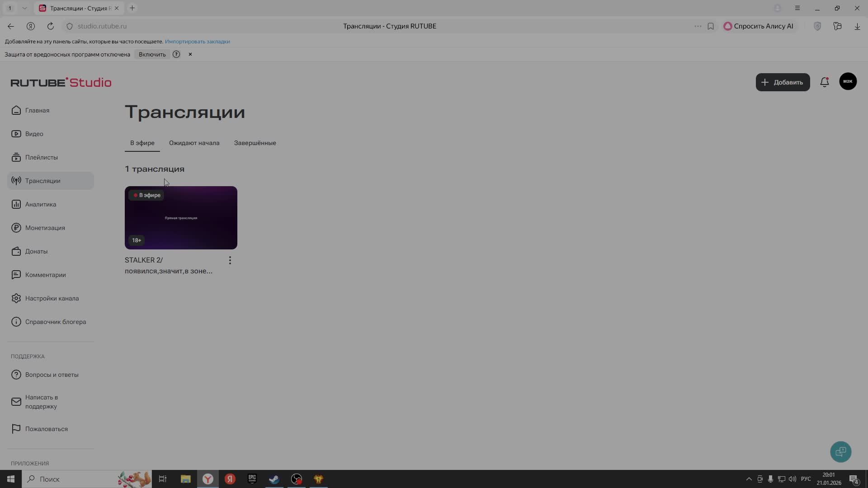Open three-dot menu of STALKER 2 stream
Viewport: 868px width, 488px height.
tap(230, 260)
